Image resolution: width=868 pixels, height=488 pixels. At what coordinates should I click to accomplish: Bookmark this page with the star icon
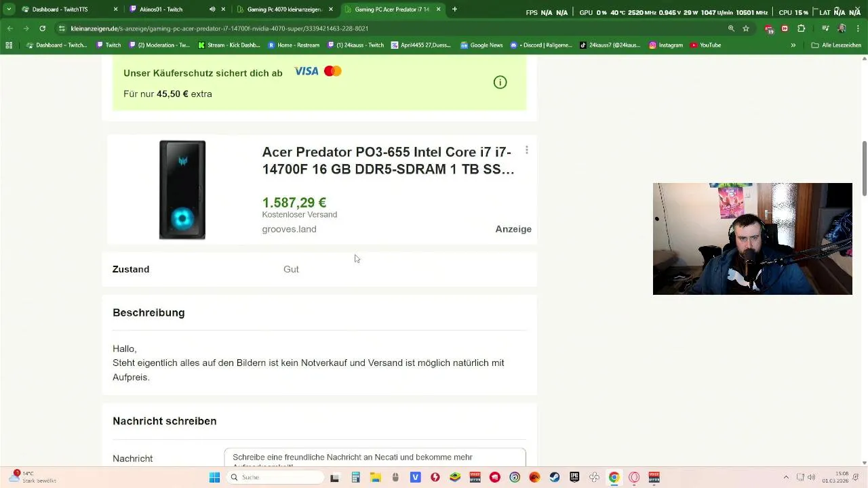coord(746,28)
